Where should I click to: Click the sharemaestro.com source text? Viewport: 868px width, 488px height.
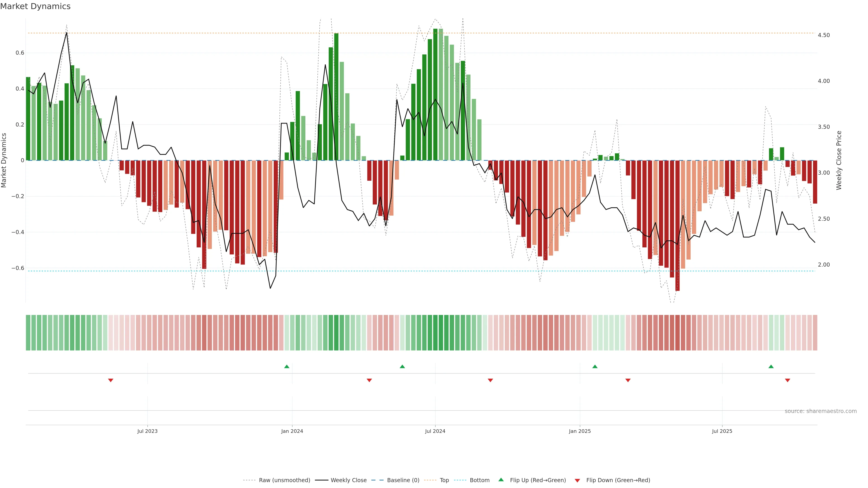821,411
